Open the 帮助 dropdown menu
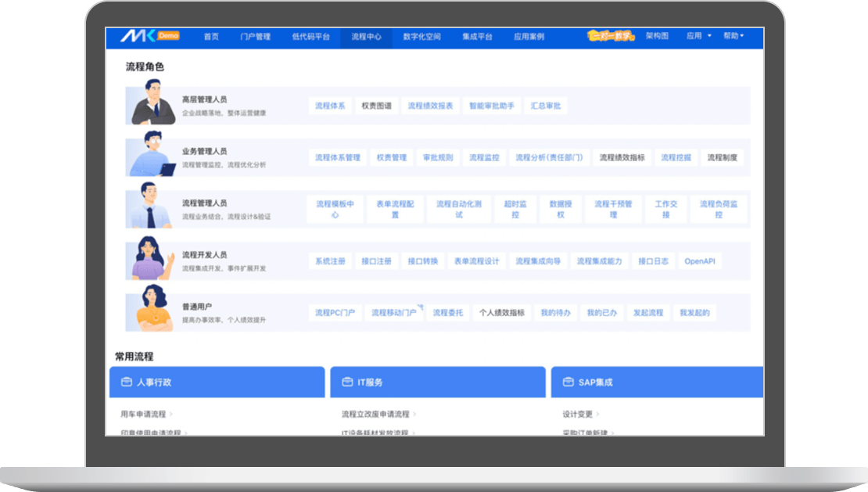 coord(733,36)
